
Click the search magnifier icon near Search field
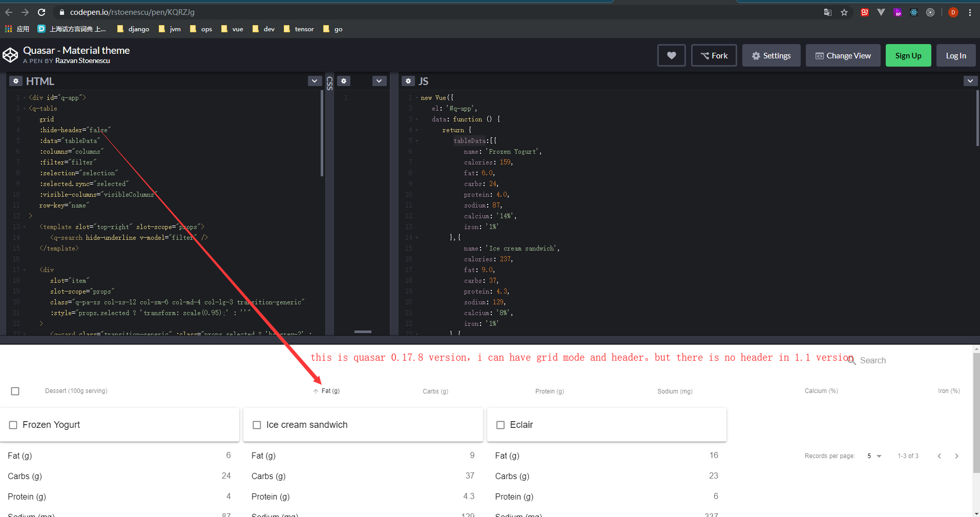[851, 360]
